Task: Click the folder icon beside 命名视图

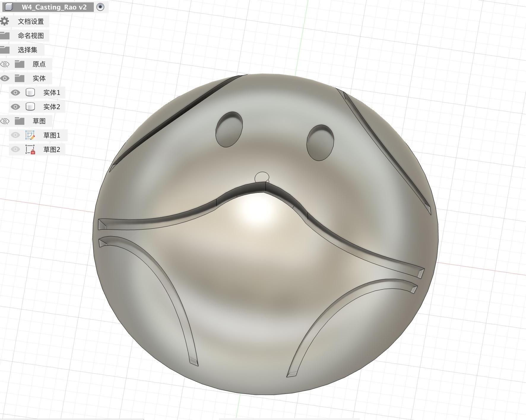Action: pyautogui.click(x=4, y=36)
